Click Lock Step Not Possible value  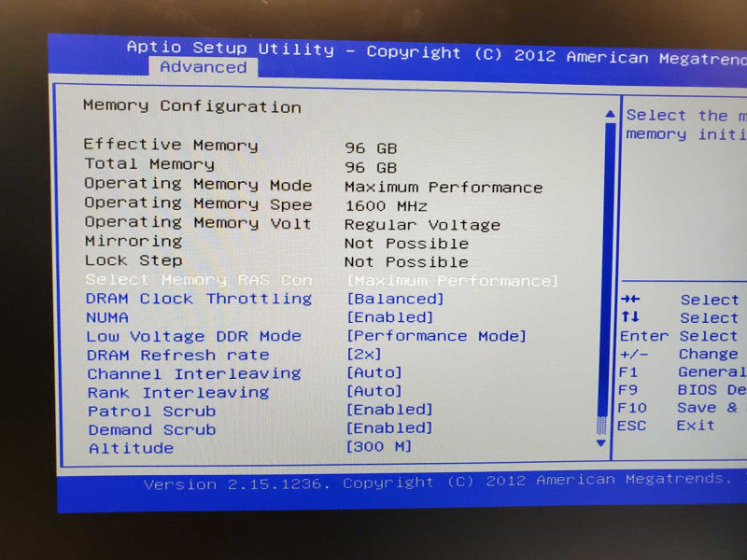(x=406, y=262)
